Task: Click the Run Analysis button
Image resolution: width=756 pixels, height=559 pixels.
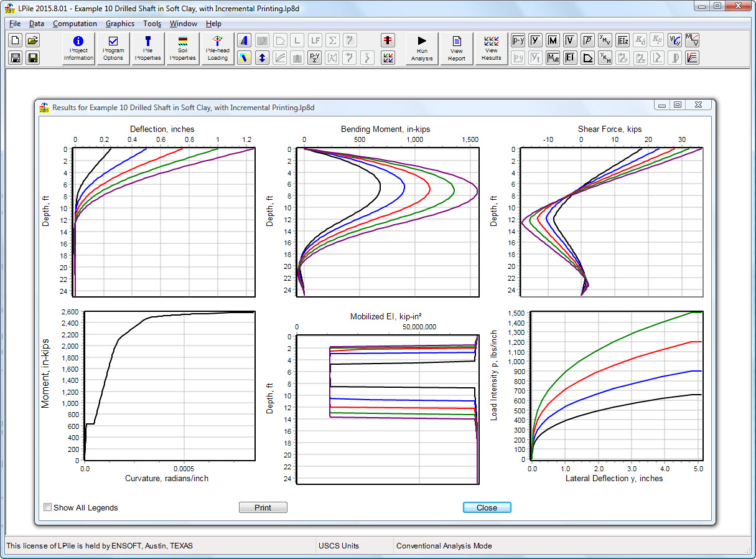Action: click(x=422, y=49)
